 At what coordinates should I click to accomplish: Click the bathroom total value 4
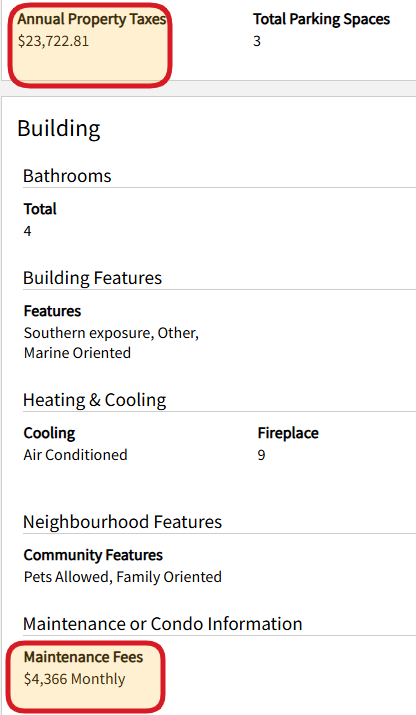[x=27, y=231]
